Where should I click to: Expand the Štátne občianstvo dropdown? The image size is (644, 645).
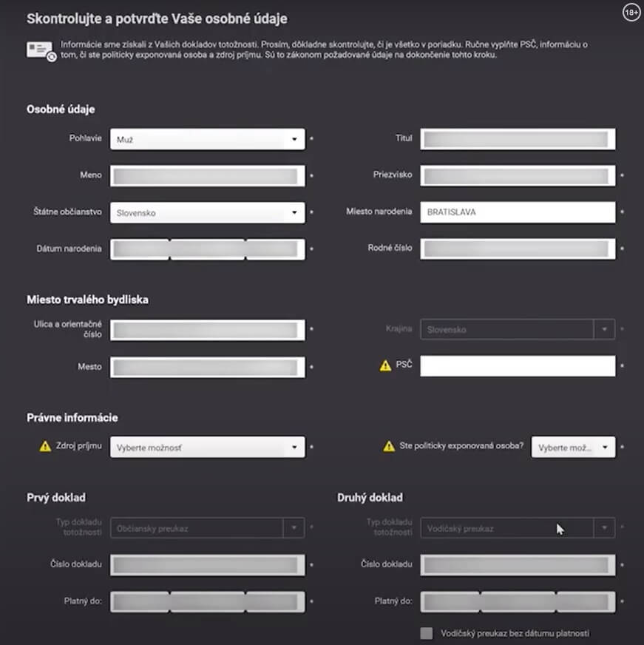[208, 213]
